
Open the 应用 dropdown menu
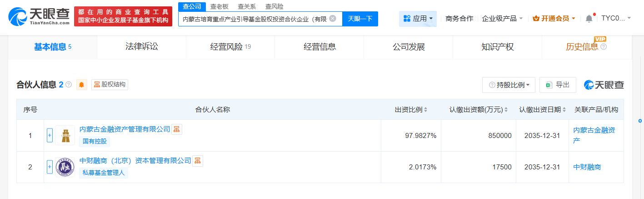pyautogui.click(x=418, y=19)
